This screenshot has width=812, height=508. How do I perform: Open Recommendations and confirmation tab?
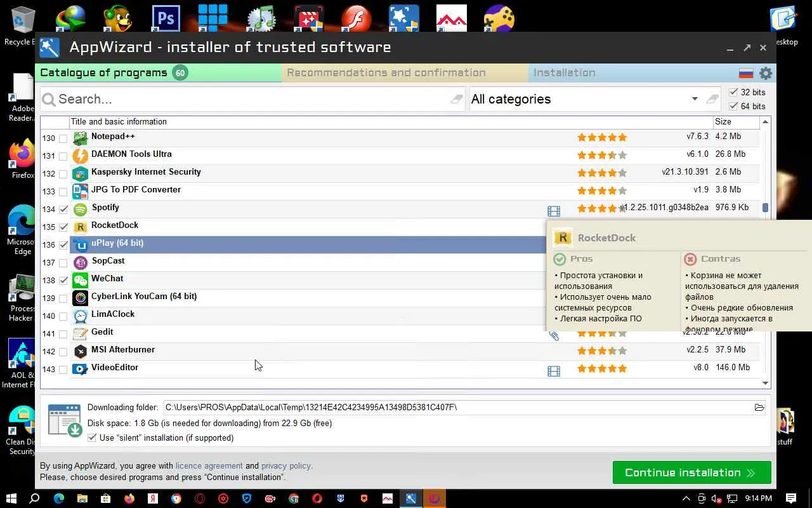(x=405, y=73)
